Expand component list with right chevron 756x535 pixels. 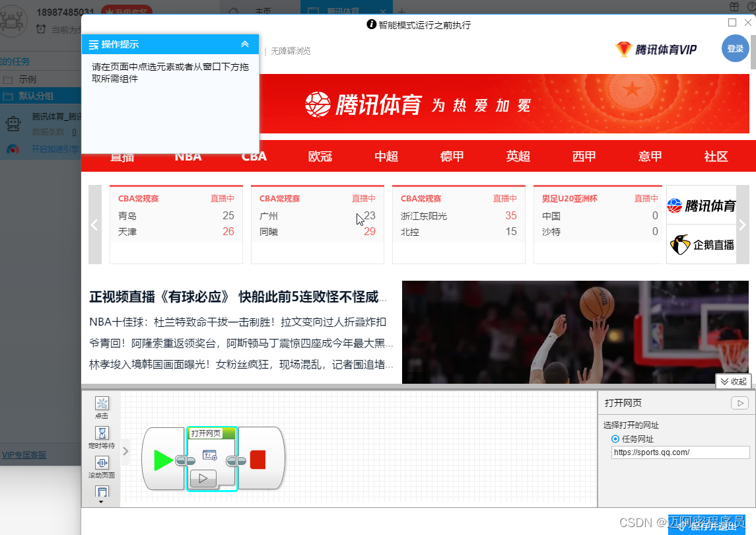coord(125,451)
